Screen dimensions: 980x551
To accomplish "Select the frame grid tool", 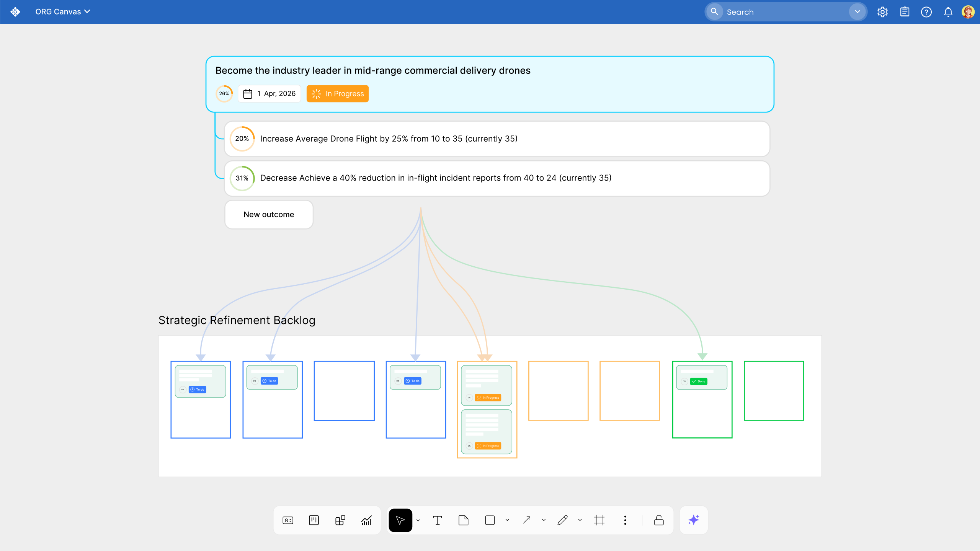I will point(599,520).
